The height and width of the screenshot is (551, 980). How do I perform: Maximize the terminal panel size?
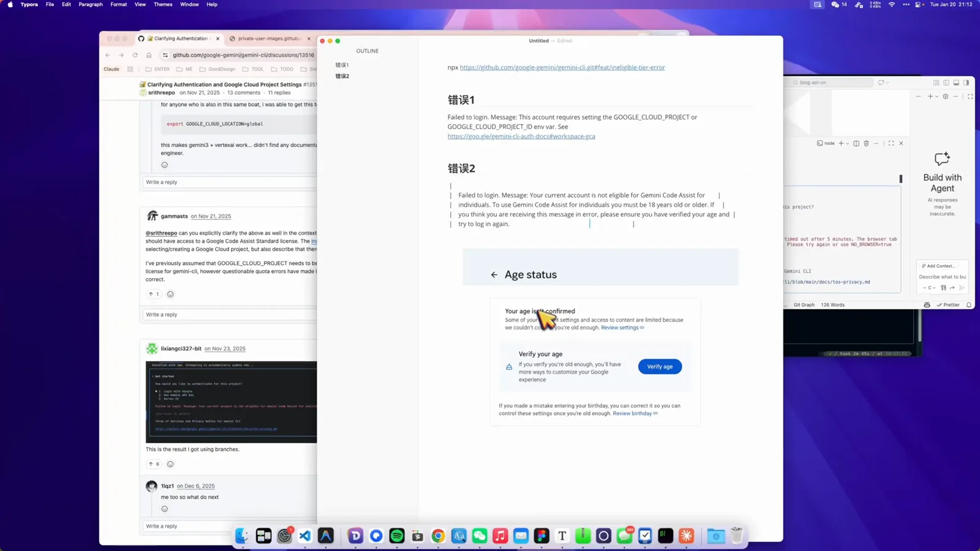pyautogui.click(x=891, y=143)
